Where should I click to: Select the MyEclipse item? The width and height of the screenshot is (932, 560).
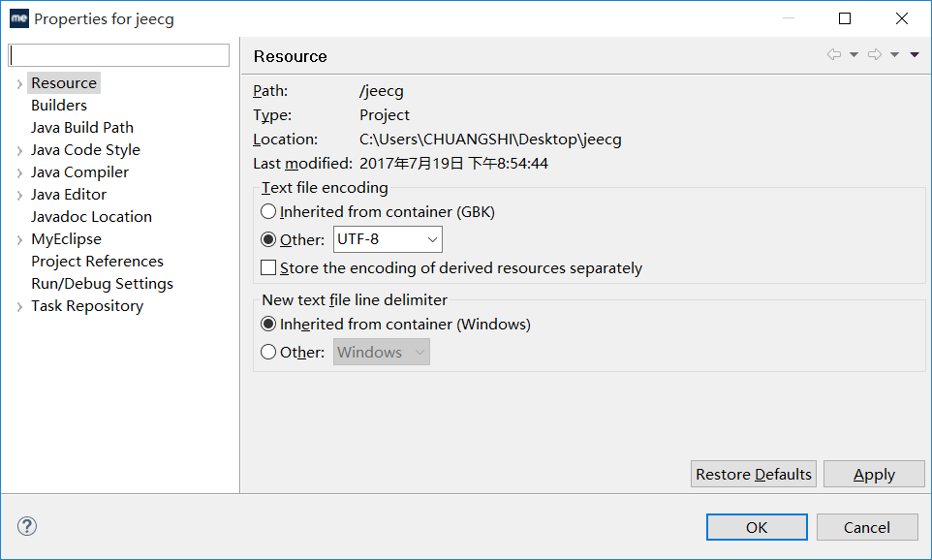(x=66, y=239)
